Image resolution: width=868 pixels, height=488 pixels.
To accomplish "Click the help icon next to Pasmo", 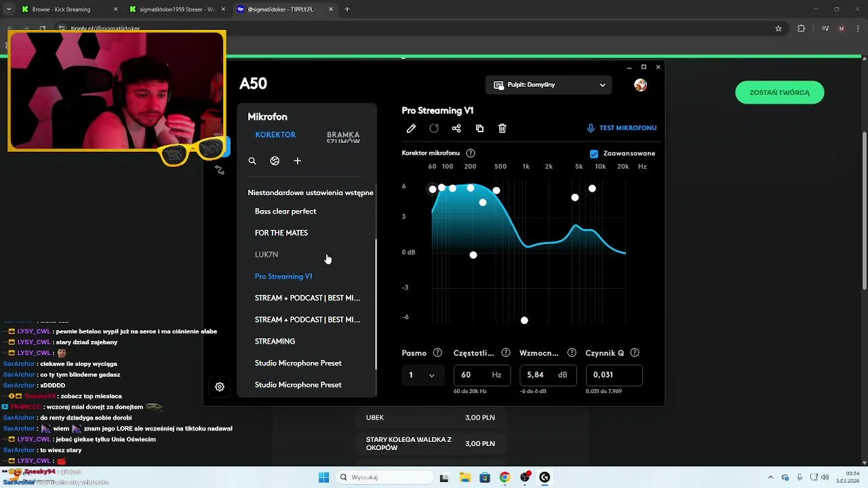I will click(437, 352).
